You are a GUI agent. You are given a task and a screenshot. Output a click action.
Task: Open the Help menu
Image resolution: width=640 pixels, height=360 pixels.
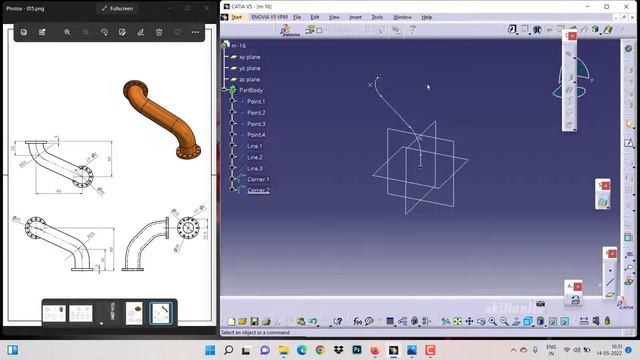(x=427, y=17)
